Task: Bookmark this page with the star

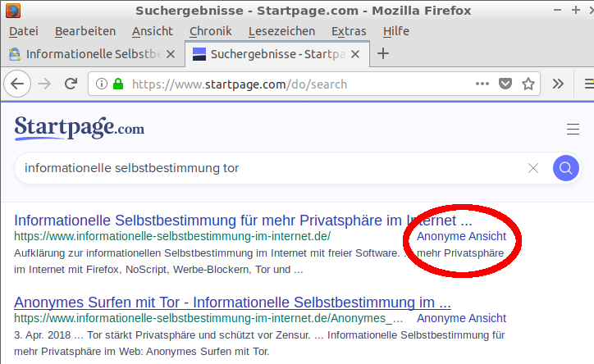Action: pos(528,84)
